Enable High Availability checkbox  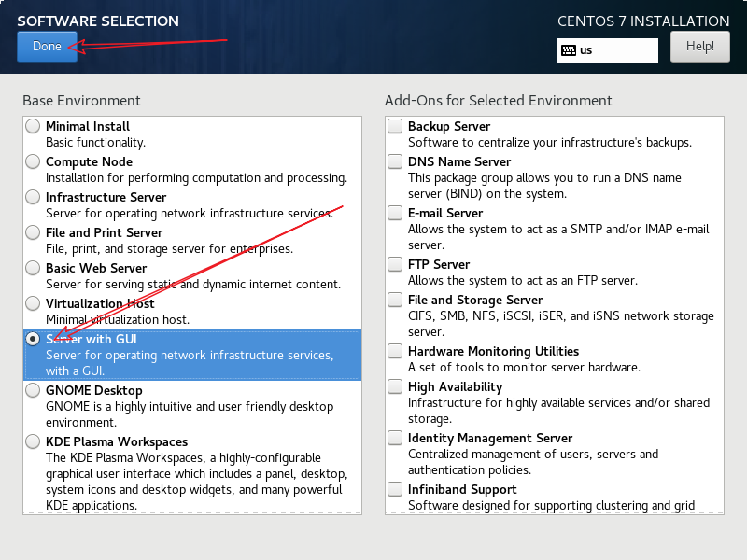pos(395,386)
